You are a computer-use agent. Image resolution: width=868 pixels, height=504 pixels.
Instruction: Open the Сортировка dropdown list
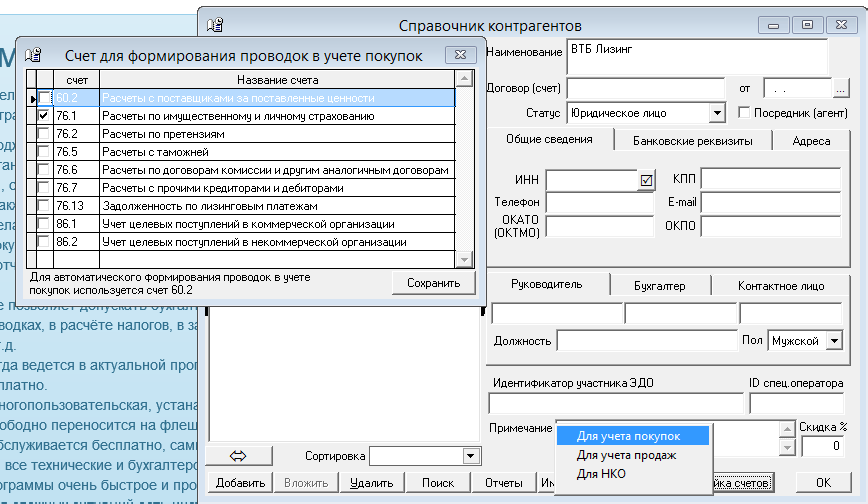(470, 456)
